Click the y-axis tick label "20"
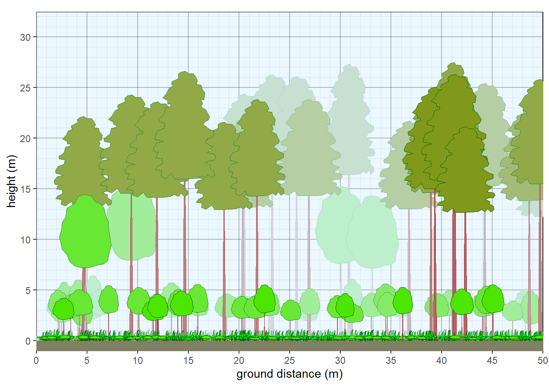Viewport: 549px width, 392px height. (x=25, y=138)
